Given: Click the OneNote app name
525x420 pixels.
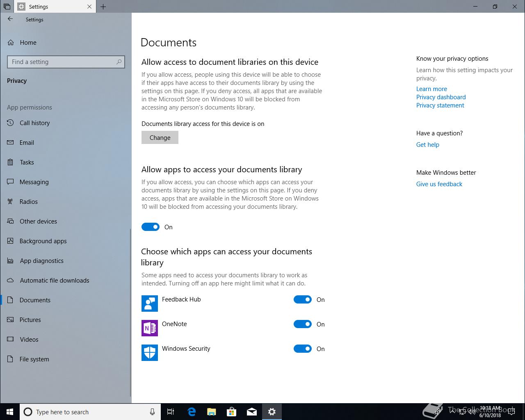Looking at the screenshot, I should pyautogui.click(x=174, y=324).
